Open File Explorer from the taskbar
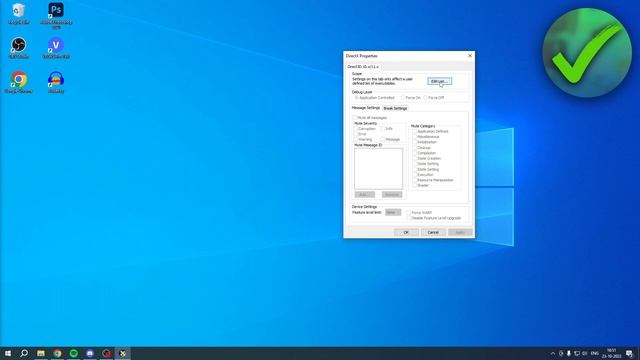The image size is (640, 360). [x=41, y=353]
